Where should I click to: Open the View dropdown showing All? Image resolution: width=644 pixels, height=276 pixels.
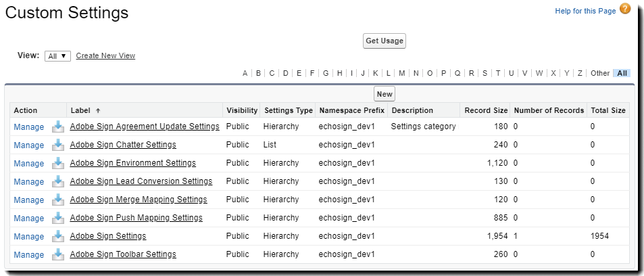point(57,56)
